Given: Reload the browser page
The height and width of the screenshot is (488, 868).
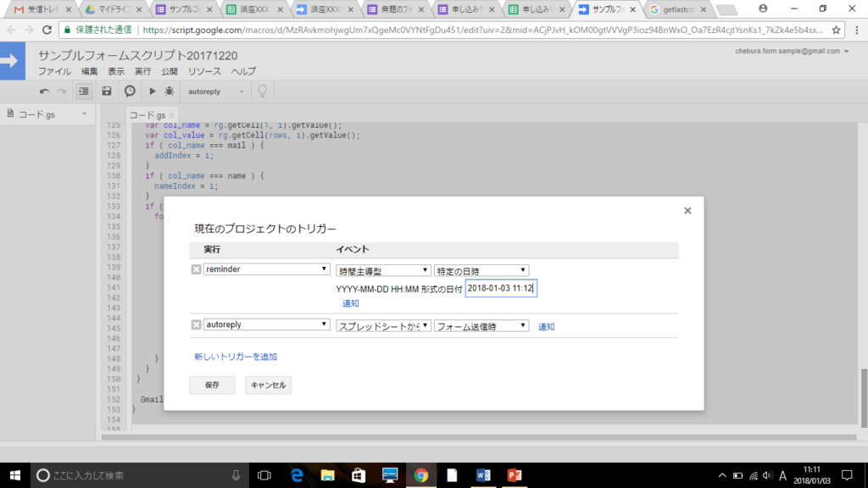Looking at the screenshot, I should click(47, 30).
